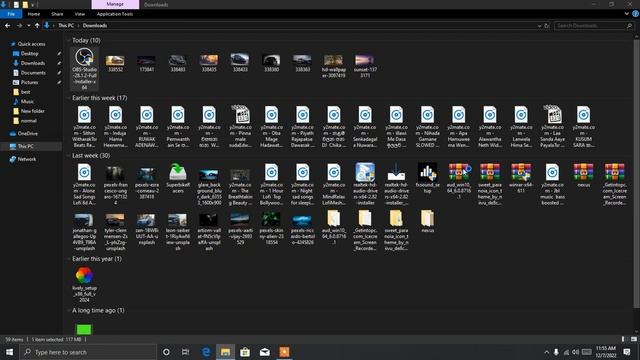
Task: Open the recent locations dropdown
Action: pos(29,26)
